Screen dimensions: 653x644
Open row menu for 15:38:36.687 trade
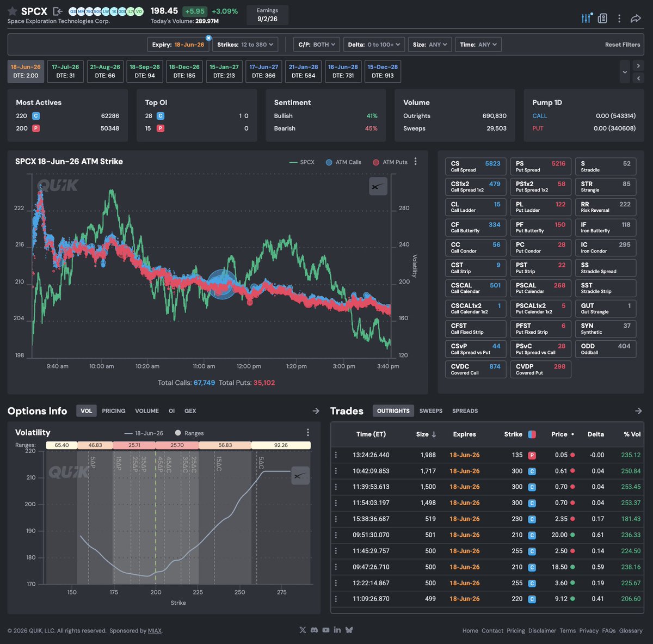click(x=336, y=519)
